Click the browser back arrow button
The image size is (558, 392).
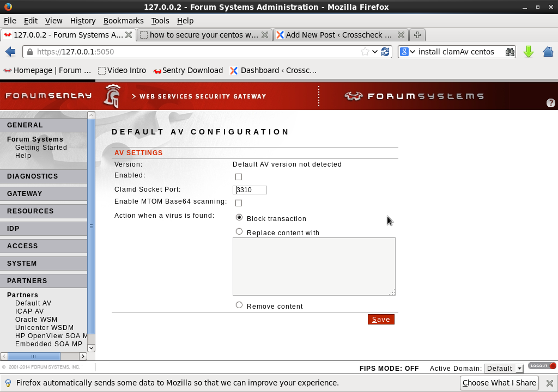(10, 52)
